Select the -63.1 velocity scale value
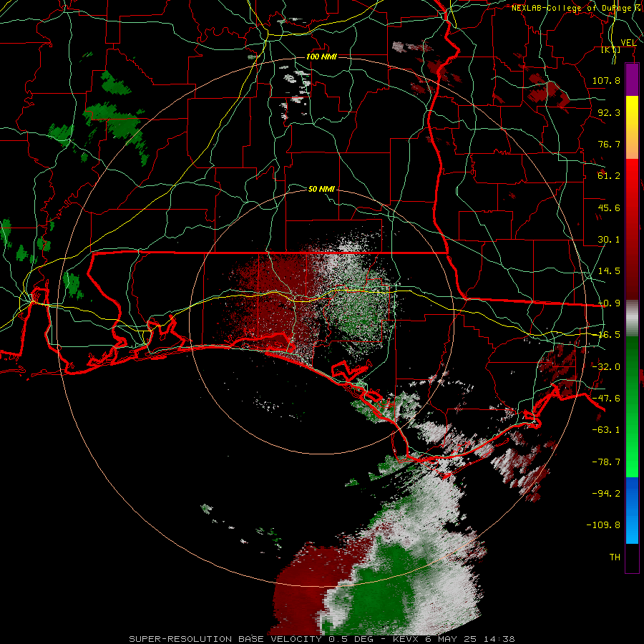Image resolution: width=644 pixels, height=644 pixels. tap(606, 430)
